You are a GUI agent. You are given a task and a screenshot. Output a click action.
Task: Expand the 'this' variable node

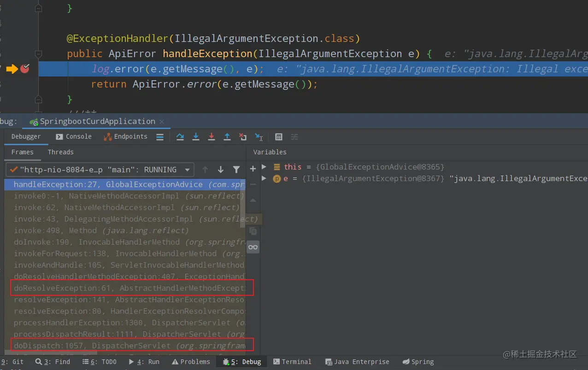264,167
